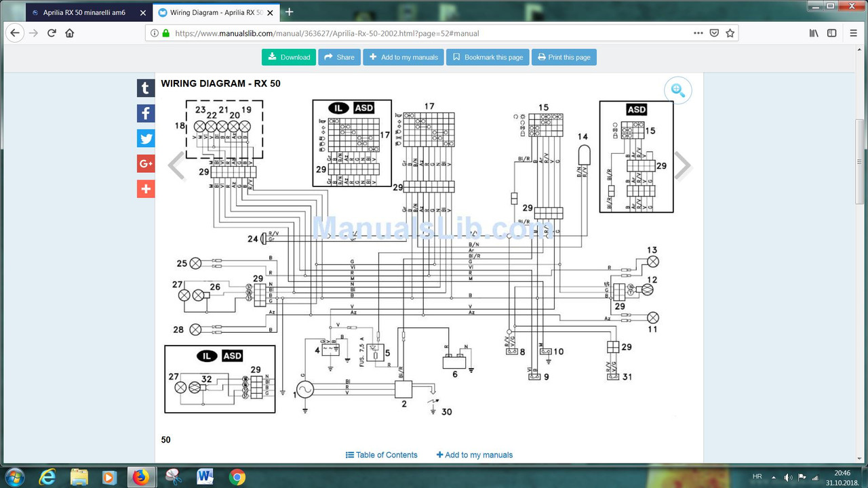Click the Share button
Screen dimensions: 868x488
click(x=339, y=57)
